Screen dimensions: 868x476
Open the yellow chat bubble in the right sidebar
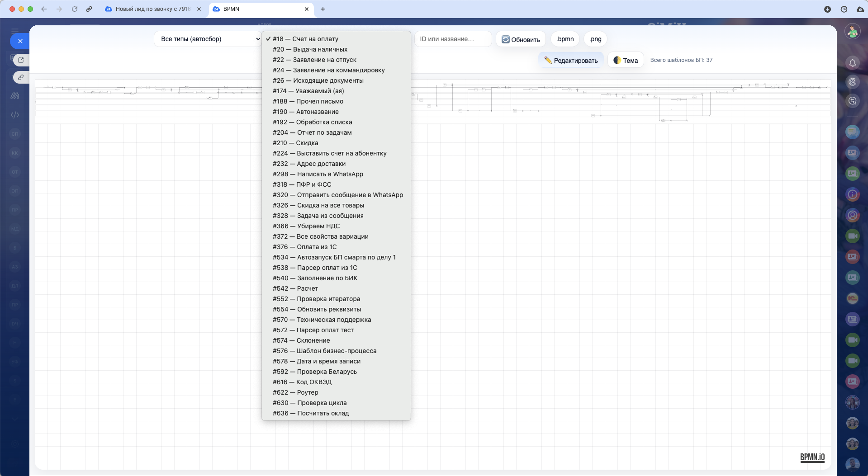click(853, 132)
